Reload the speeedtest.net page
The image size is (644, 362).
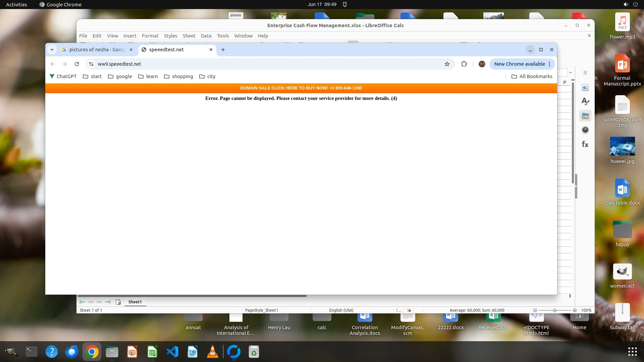(x=77, y=64)
